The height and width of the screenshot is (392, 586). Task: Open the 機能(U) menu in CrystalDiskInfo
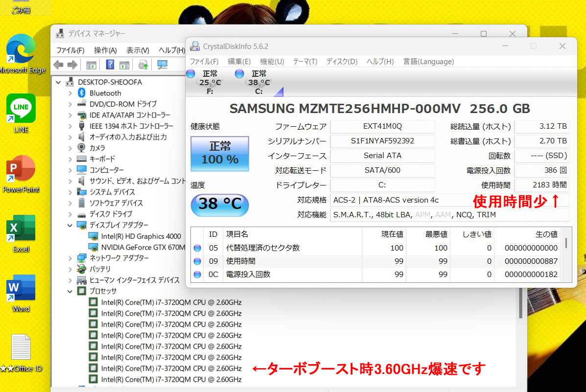(272, 62)
